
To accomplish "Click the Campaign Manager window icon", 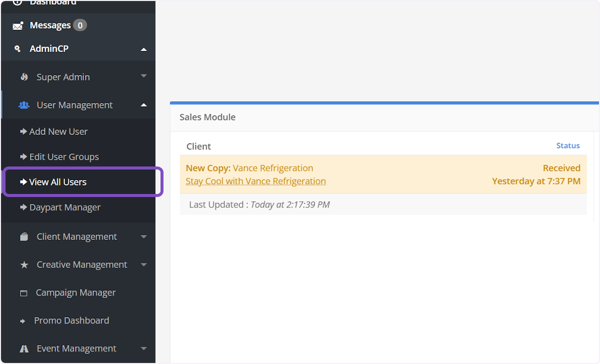I will tap(23, 293).
